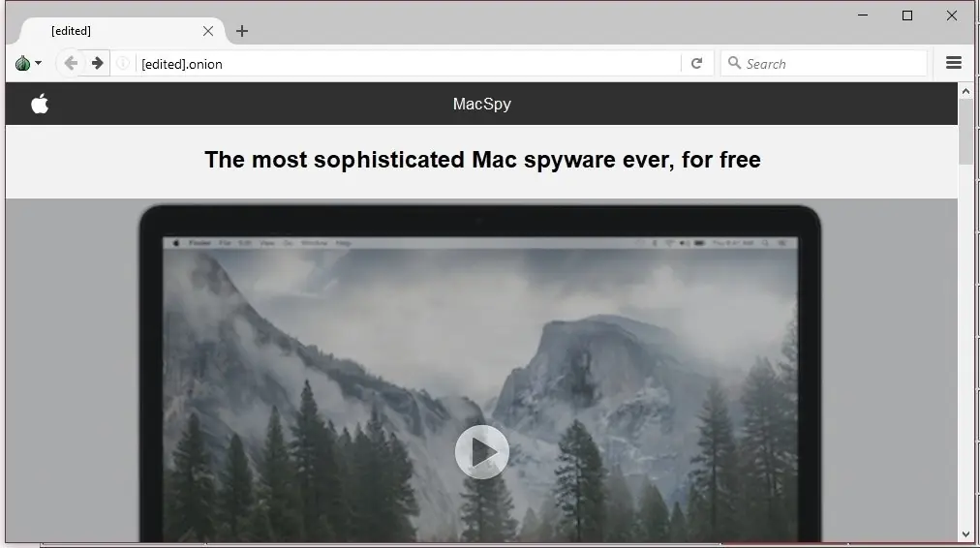The height and width of the screenshot is (548, 980).
Task: Click the Apple logo in MacSpy header
Action: (x=40, y=103)
